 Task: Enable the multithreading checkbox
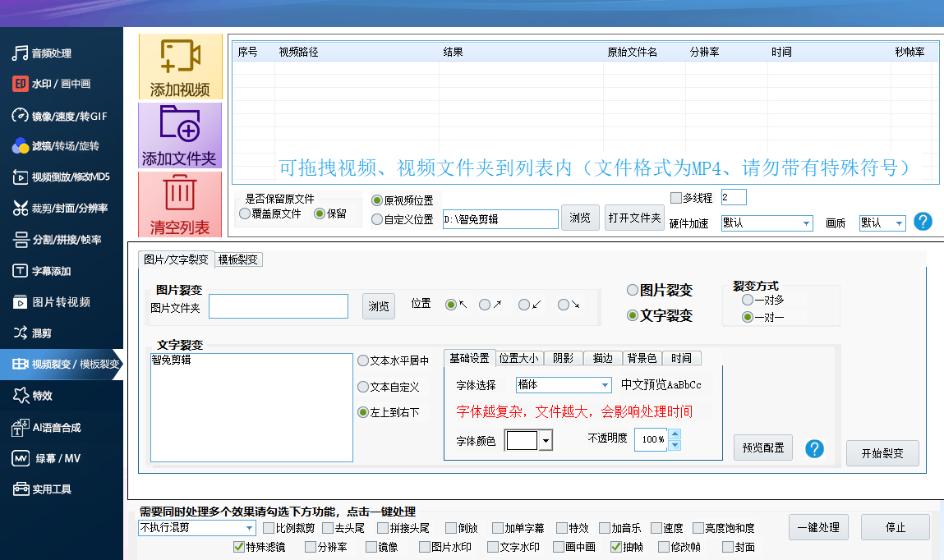[x=676, y=198]
